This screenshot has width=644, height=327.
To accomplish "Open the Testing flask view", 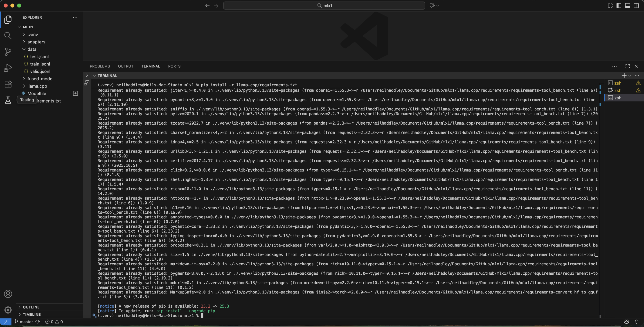I will pos(8,100).
